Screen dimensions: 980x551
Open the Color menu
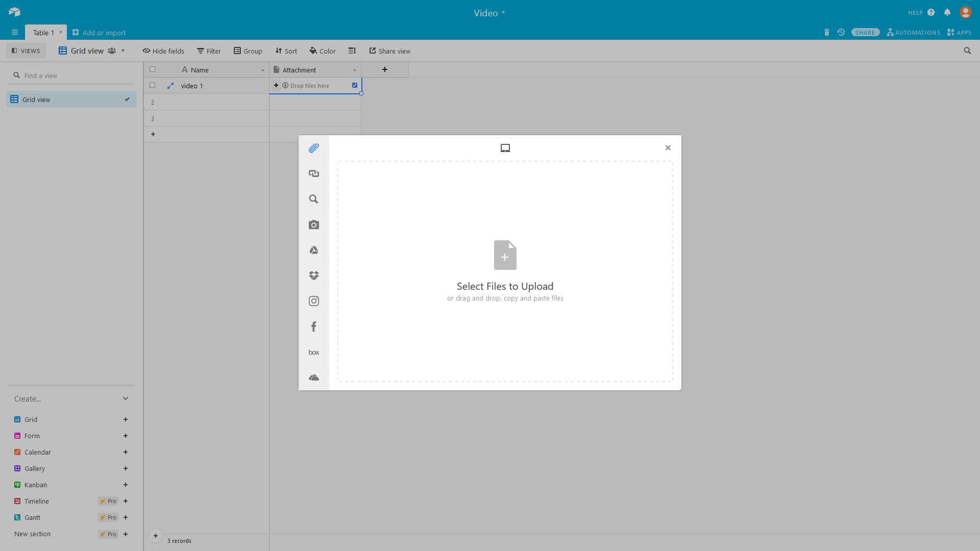(323, 51)
